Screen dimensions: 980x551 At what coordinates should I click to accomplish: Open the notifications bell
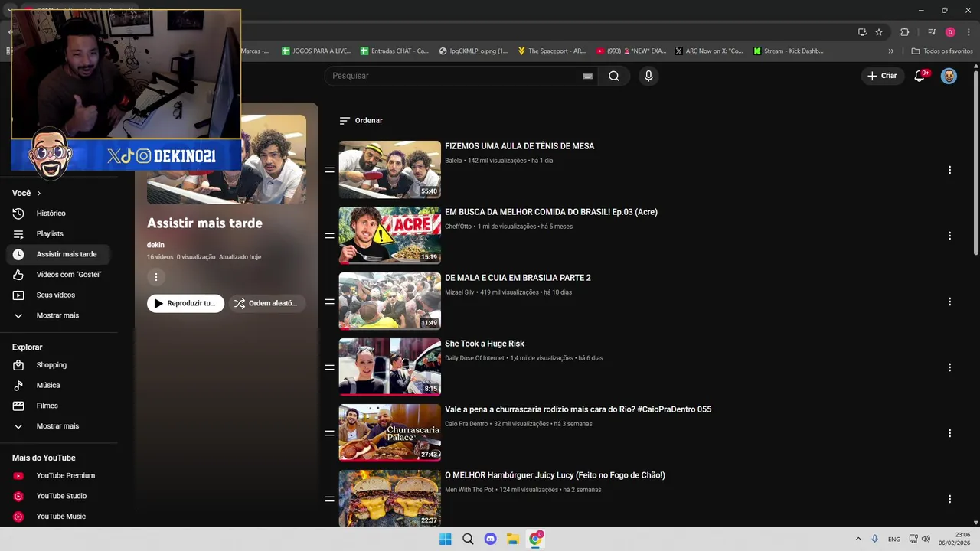coord(920,76)
